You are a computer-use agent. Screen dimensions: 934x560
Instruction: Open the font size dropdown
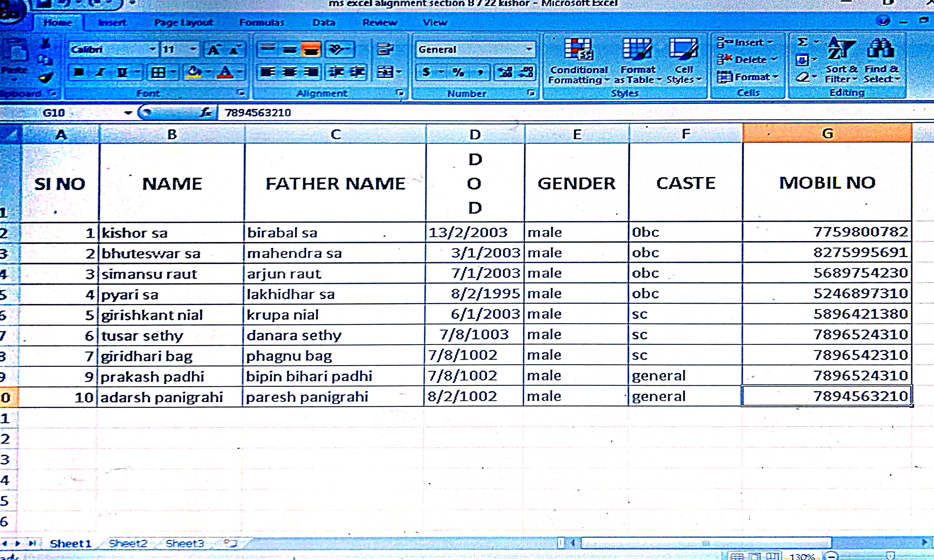(193, 49)
